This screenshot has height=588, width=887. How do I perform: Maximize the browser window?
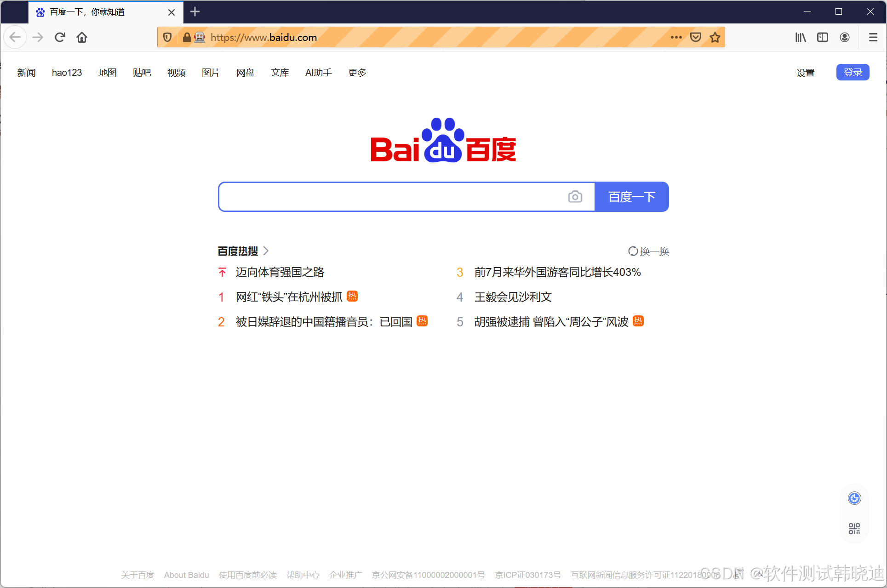pos(839,11)
